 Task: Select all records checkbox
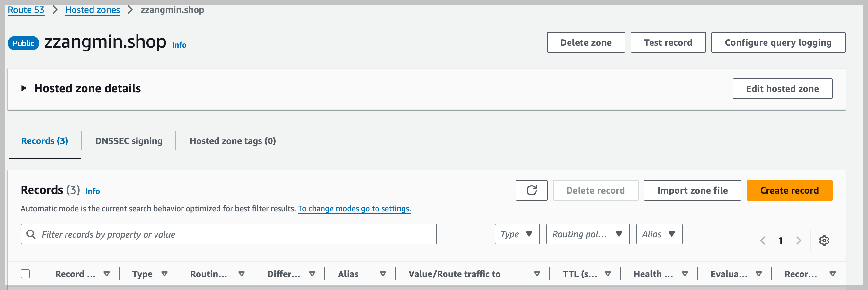(x=25, y=274)
